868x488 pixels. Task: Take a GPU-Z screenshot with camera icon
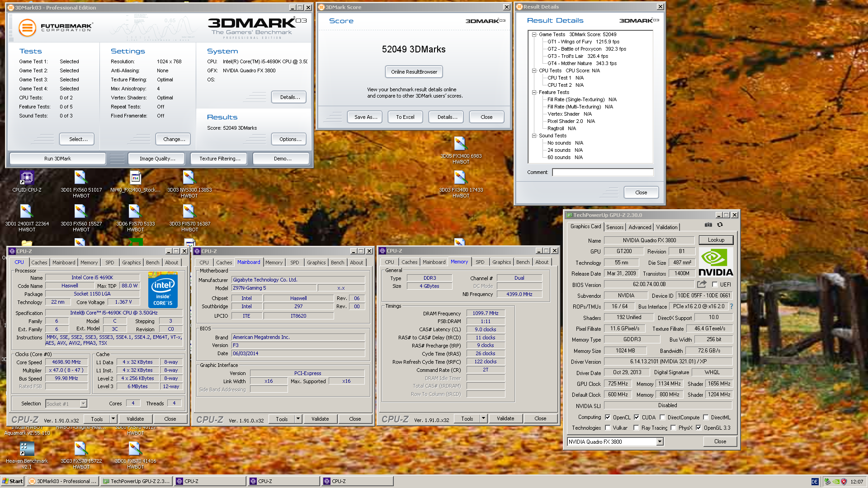[708, 225]
